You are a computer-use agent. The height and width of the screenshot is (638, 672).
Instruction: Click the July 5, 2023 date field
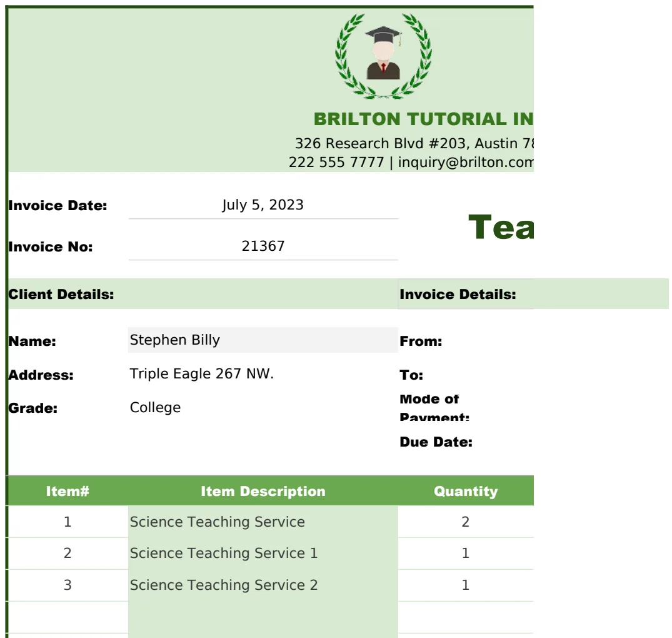pyautogui.click(x=263, y=205)
